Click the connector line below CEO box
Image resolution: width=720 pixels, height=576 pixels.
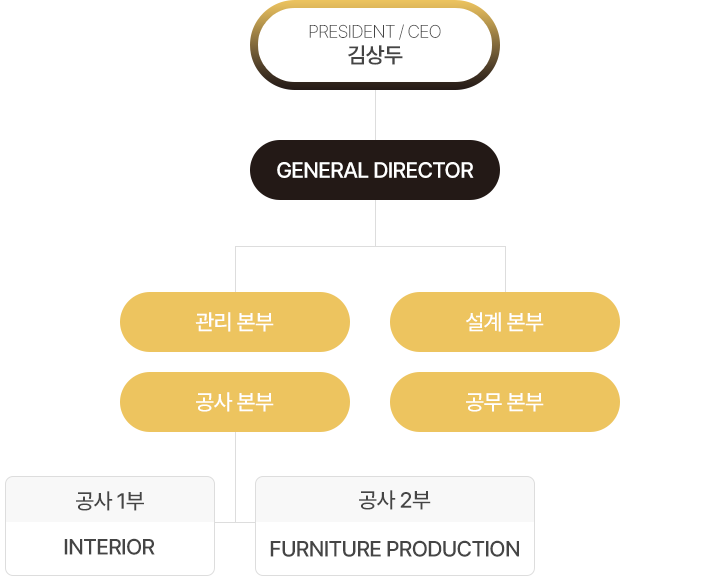376,115
